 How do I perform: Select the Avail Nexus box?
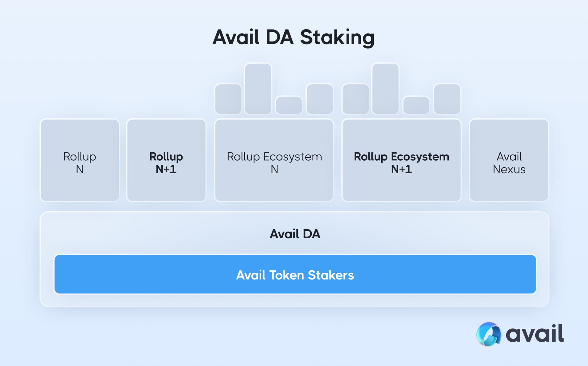(x=509, y=160)
